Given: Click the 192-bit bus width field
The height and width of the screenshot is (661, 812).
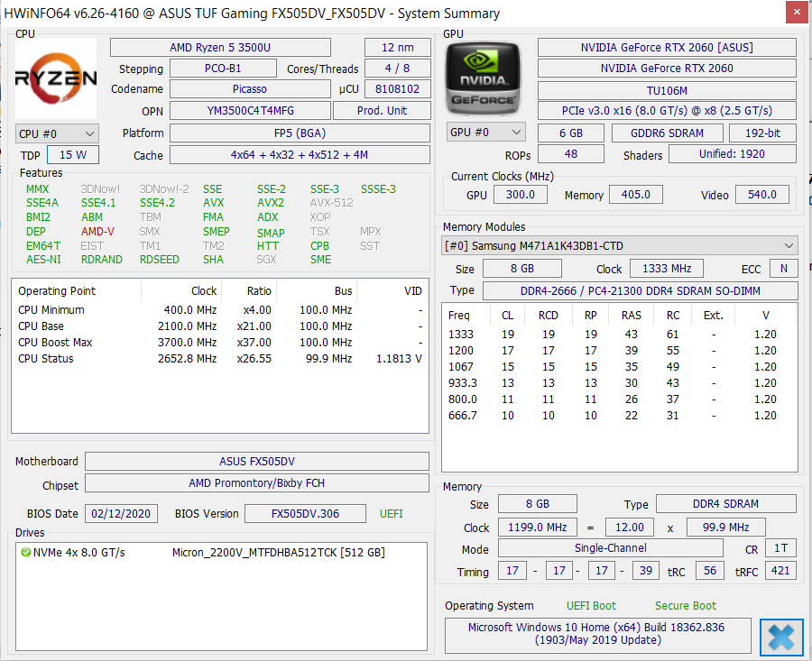Looking at the screenshot, I should pos(762,133).
